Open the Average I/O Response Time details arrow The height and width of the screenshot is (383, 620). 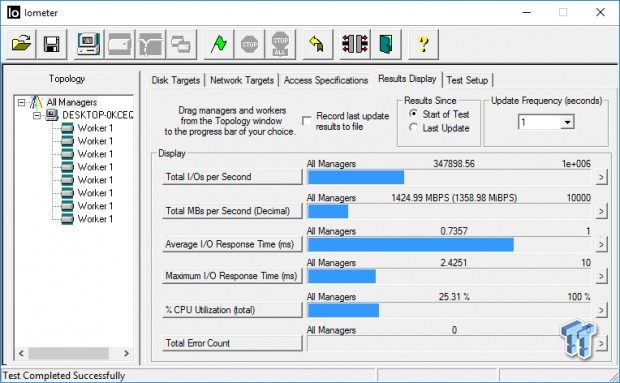(601, 244)
